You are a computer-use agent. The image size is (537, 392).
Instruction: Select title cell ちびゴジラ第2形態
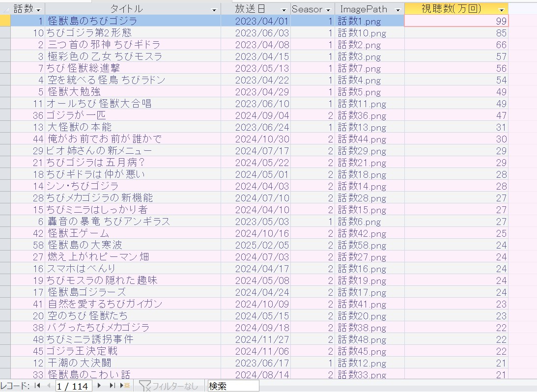[133, 33]
